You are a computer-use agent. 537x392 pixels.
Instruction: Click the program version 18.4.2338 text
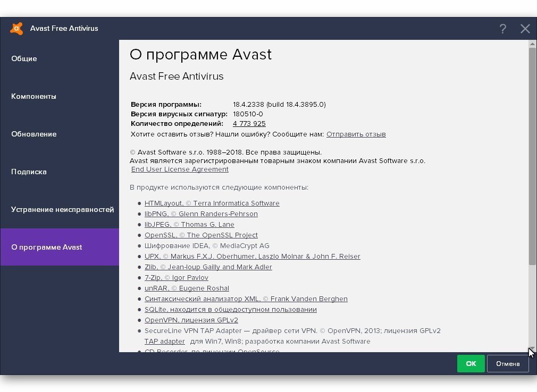[279, 104]
